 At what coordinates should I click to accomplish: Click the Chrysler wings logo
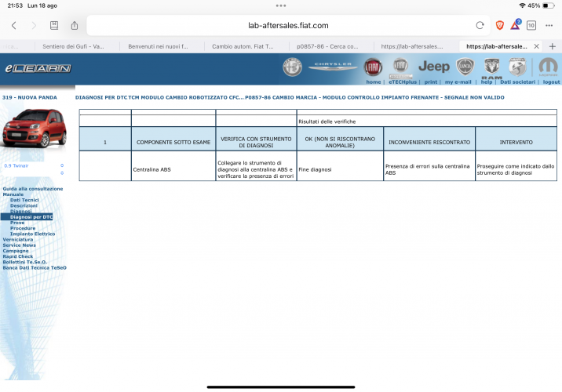coord(332,67)
